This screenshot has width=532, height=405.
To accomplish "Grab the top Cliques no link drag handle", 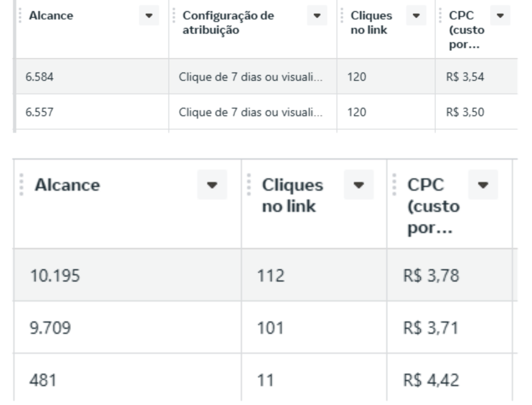I will [342, 16].
